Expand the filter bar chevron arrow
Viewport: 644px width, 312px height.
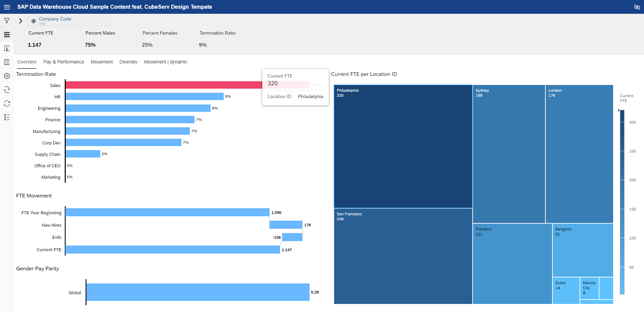[x=20, y=21]
